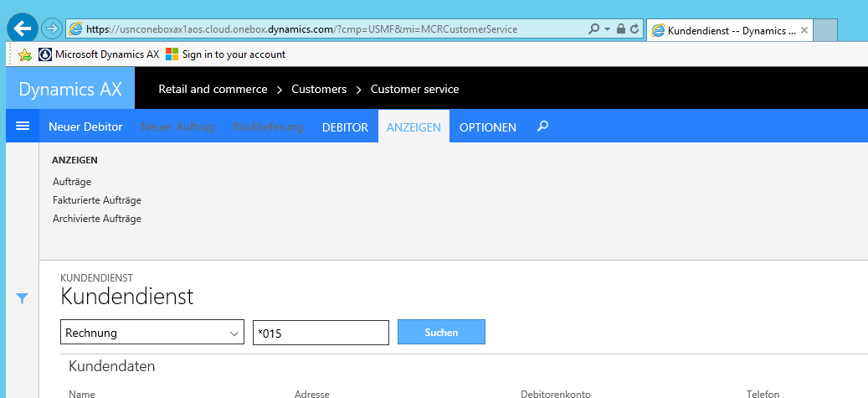Expand the address bar search dropdown arrow
This screenshot has width=868, height=398.
607,28
